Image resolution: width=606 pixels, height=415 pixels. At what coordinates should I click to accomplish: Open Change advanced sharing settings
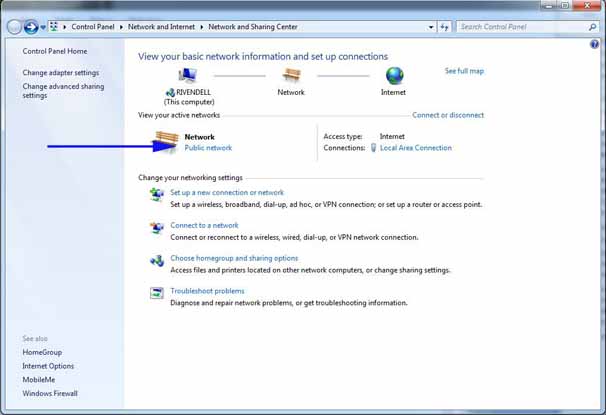tap(63, 91)
